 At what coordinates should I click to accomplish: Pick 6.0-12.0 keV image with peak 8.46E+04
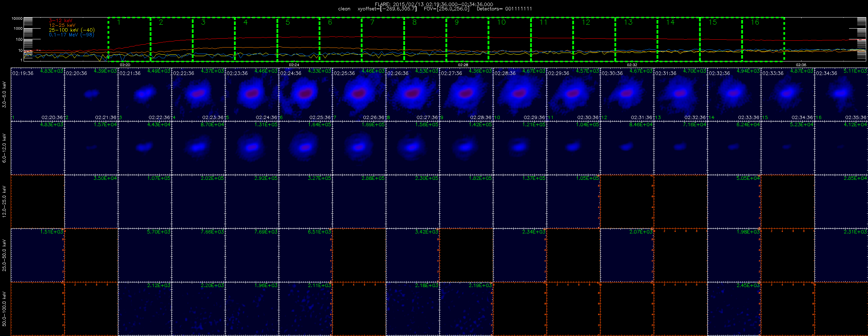click(x=627, y=148)
